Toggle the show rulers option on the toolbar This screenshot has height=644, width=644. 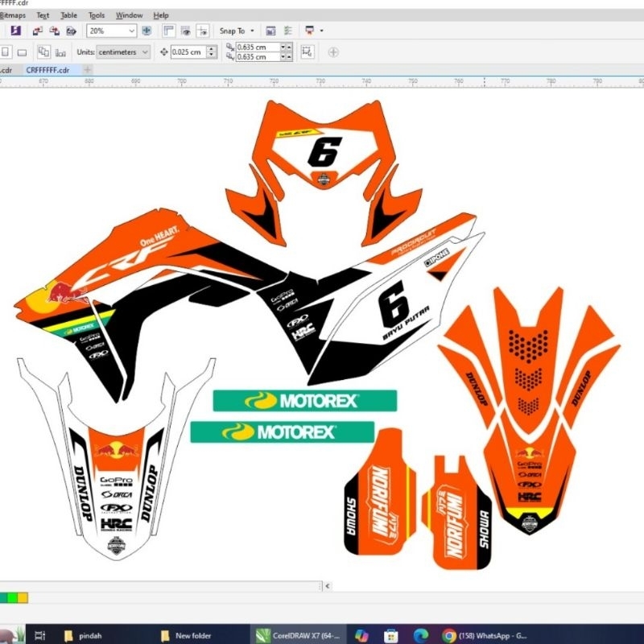pos(170,31)
